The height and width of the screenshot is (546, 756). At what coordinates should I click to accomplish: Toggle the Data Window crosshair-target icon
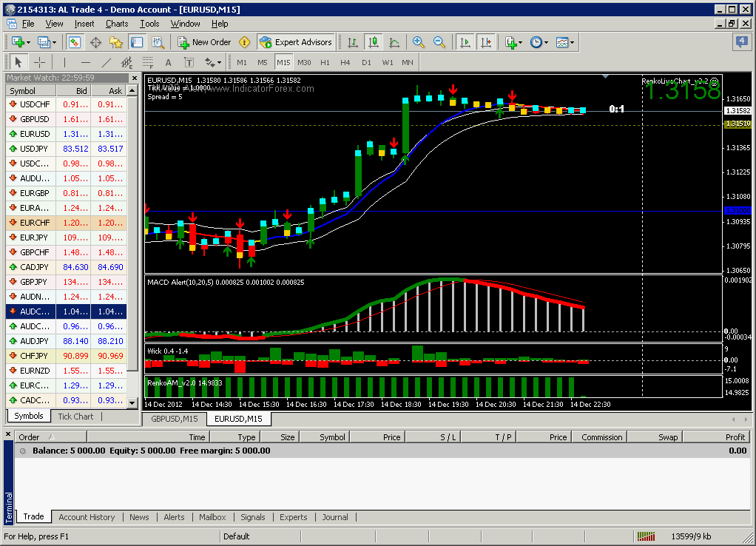tap(95, 42)
